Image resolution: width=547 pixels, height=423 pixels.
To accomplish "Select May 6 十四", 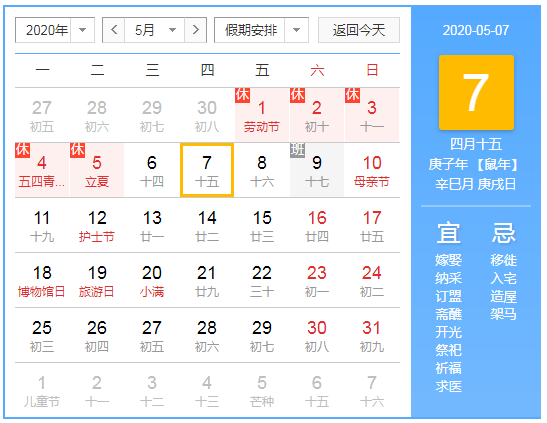I will 152,170.
